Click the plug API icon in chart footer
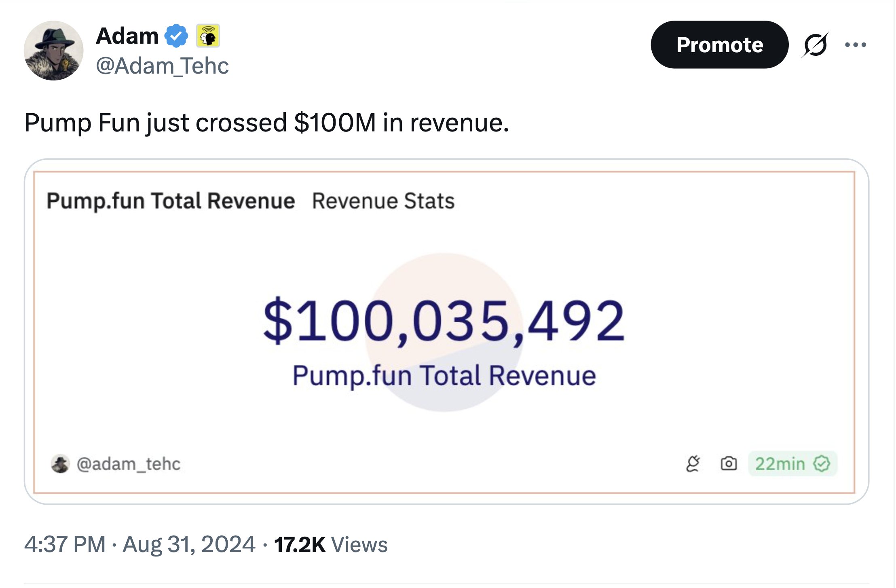 click(x=693, y=463)
